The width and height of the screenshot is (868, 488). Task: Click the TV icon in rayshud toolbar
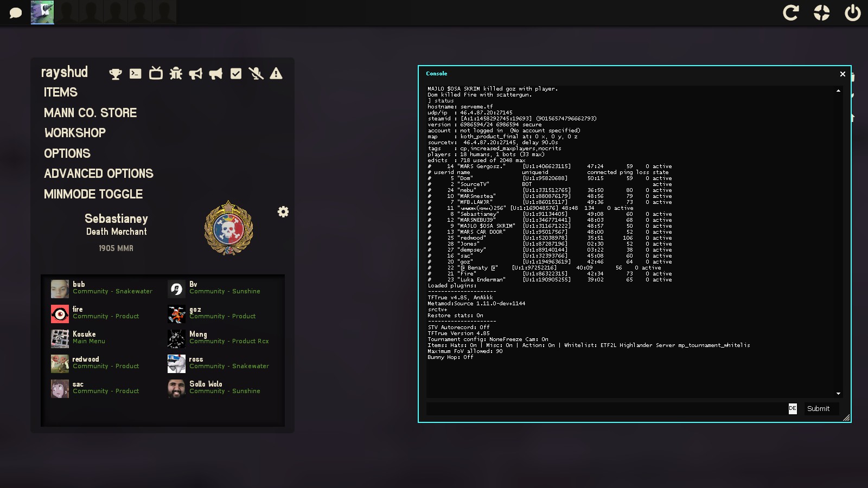point(156,73)
